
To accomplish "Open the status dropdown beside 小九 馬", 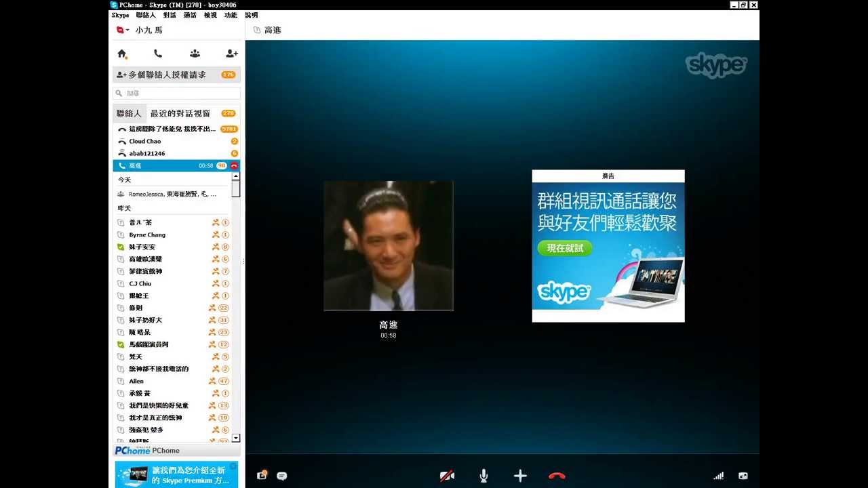I will coord(123,30).
